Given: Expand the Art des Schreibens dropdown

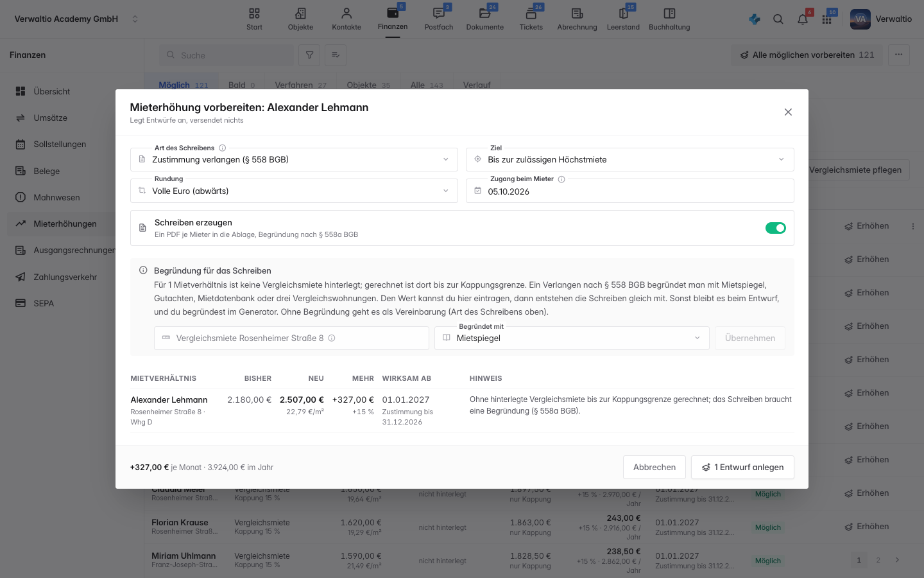Looking at the screenshot, I should pyautogui.click(x=294, y=160).
